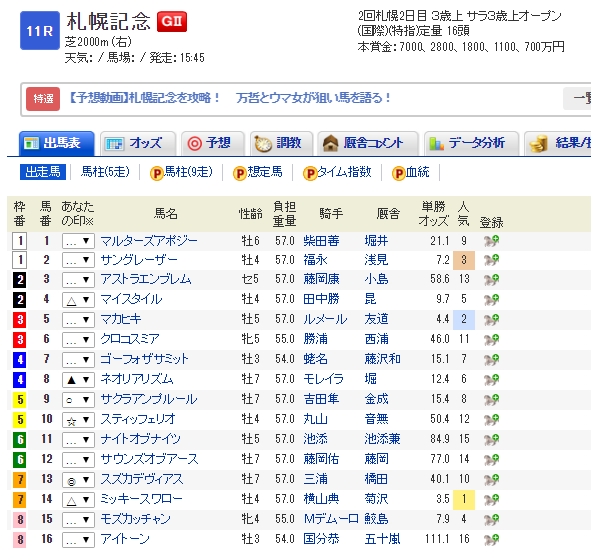Click register icon for ミッキースワロー row

coord(491,499)
